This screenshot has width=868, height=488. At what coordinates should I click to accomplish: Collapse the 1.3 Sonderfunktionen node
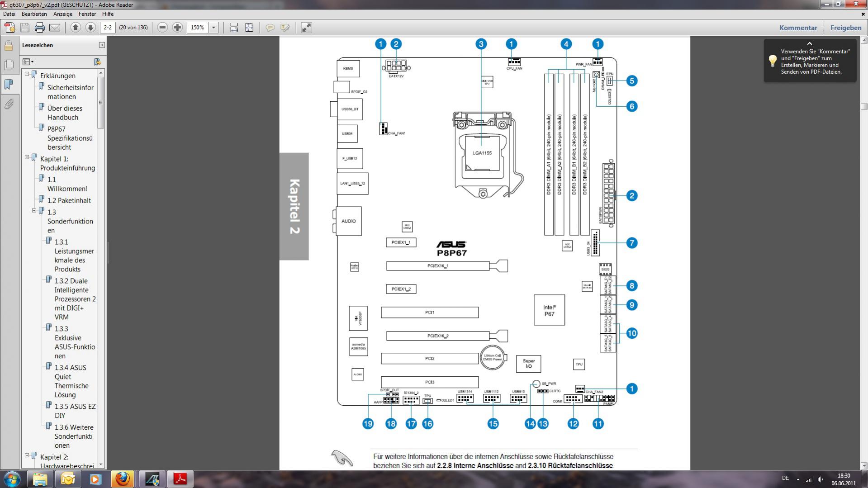[x=34, y=210]
